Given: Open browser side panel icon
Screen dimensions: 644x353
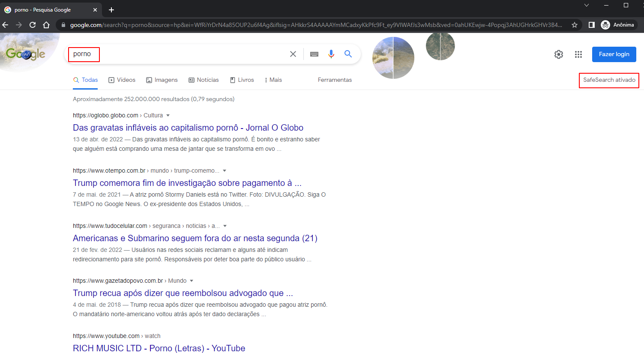Looking at the screenshot, I should [592, 25].
